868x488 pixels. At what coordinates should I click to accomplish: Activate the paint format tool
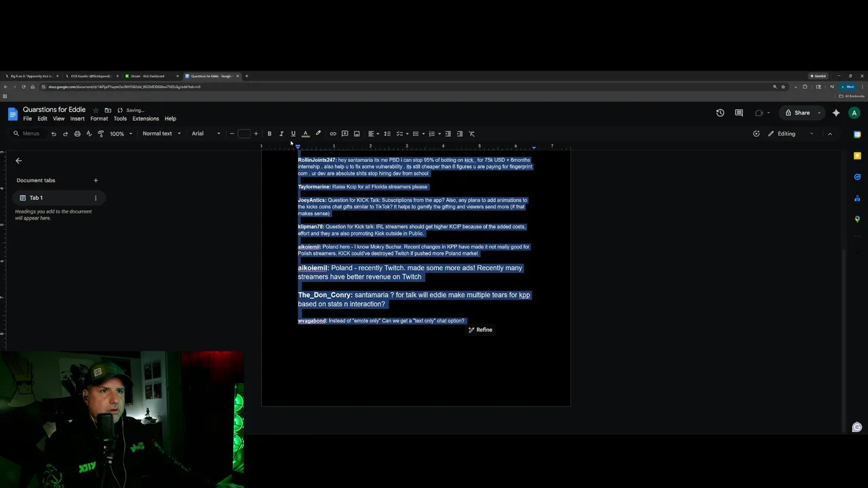click(101, 134)
